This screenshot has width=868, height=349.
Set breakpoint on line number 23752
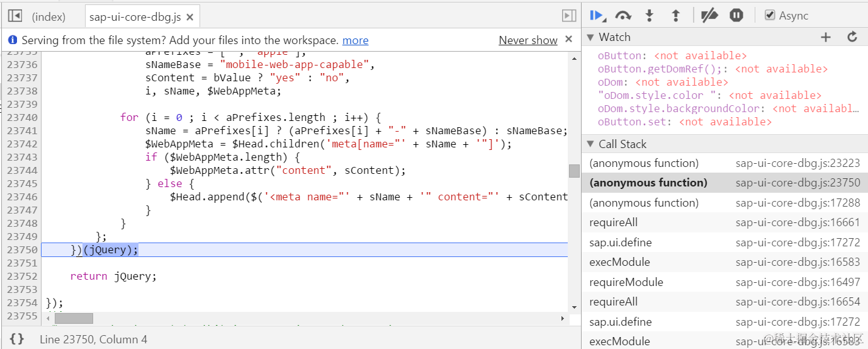coord(22,276)
